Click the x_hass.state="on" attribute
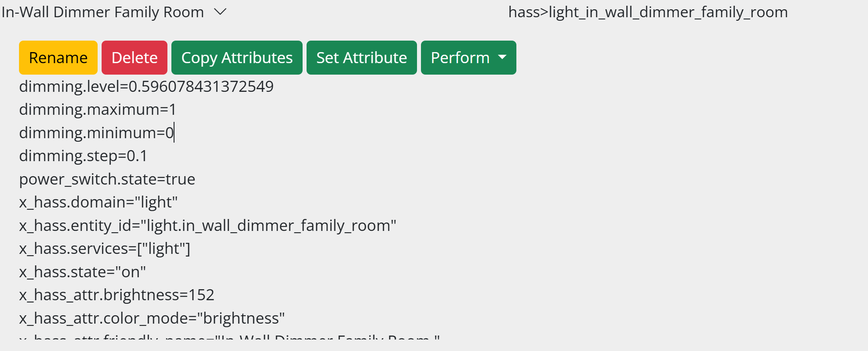 click(82, 272)
